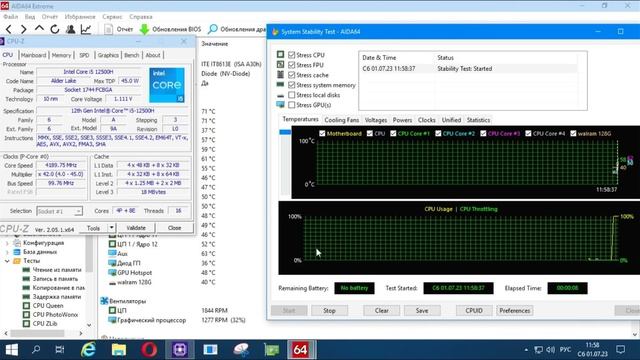Toggle walram 128G graph checkbox
Image resolution: width=640 pixels, height=360 pixels.
pos(573,133)
